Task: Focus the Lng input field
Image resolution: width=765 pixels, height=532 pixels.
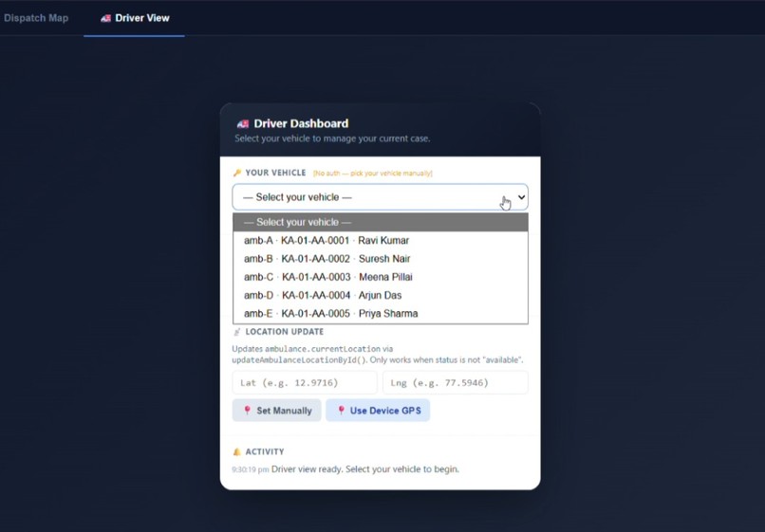Action: click(456, 383)
